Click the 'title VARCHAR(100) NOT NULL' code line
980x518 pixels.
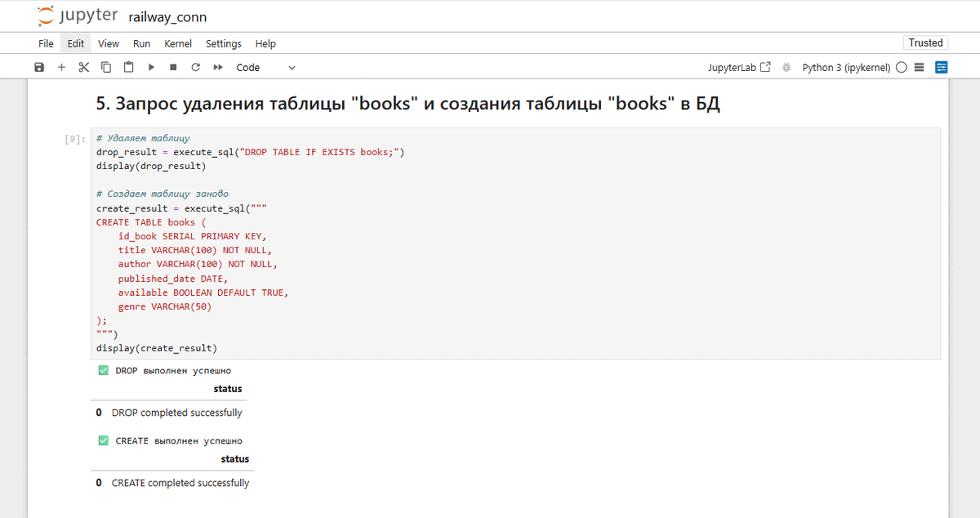[x=195, y=250]
